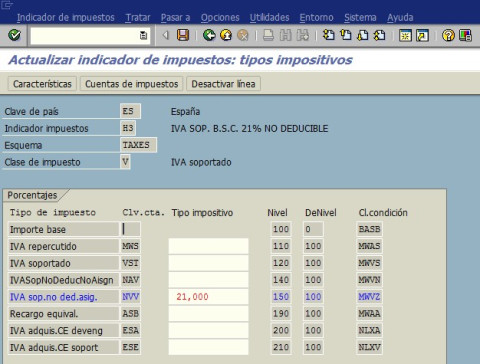Click the Generate shortcut icon

(x=422, y=35)
